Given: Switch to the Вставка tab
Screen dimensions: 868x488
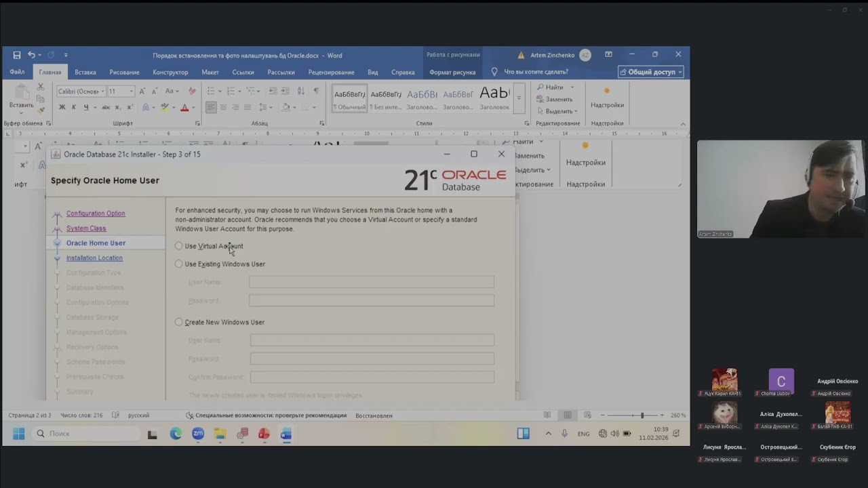Looking at the screenshot, I should point(85,72).
